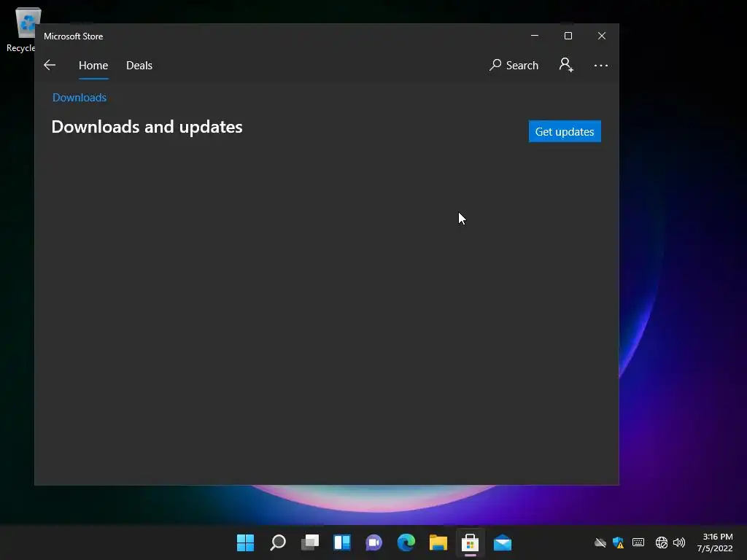The image size is (747, 560).
Task: Open taskbar Search magnifier
Action: 278,542
